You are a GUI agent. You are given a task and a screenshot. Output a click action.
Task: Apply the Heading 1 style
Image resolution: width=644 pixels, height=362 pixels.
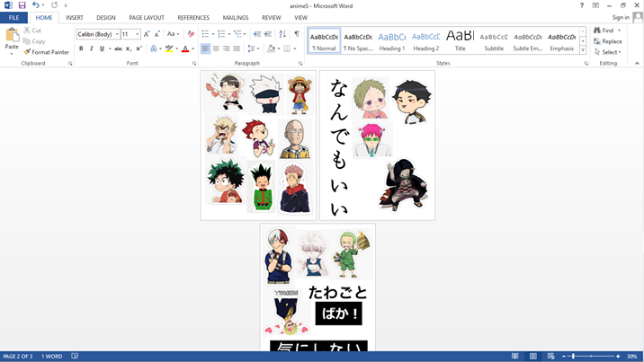tap(392, 41)
